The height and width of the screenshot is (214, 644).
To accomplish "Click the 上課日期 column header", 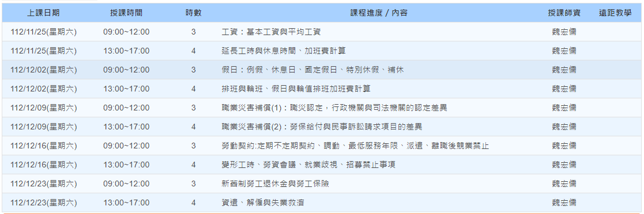I will tap(44, 13).
